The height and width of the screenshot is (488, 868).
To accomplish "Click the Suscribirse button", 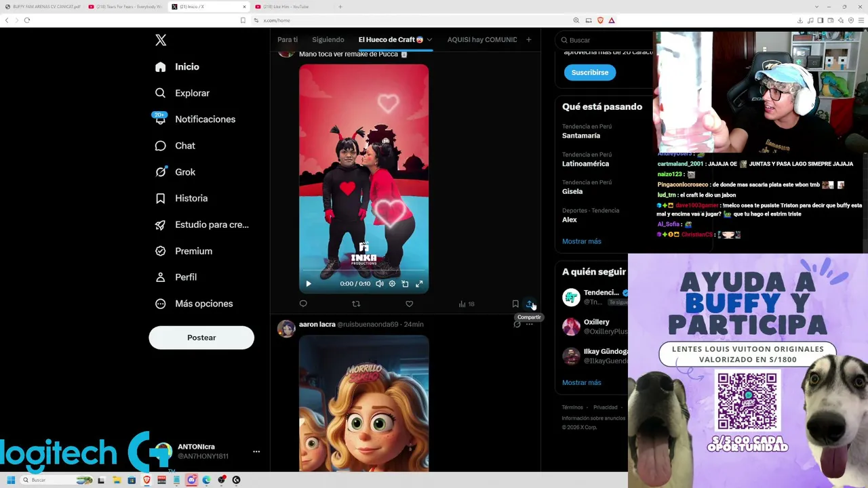I will [x=590, y=73].
